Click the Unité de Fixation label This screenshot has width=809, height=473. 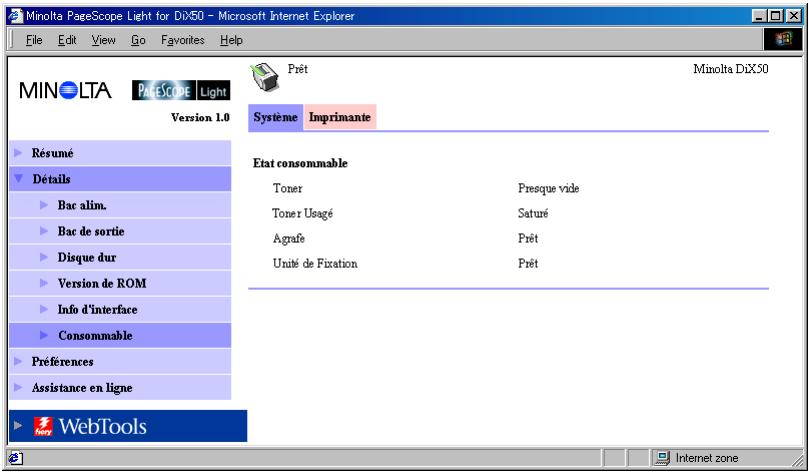click(x=315, y=264)
